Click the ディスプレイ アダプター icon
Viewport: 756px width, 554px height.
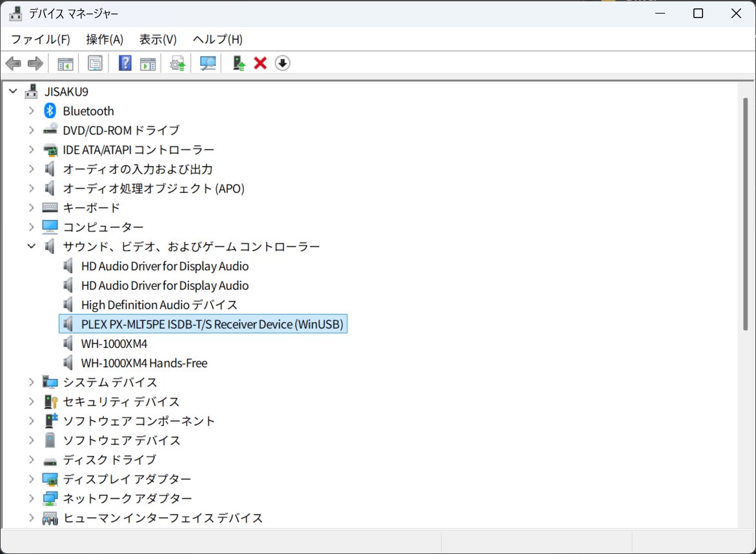pyautogui.click(x=50, y=479)
